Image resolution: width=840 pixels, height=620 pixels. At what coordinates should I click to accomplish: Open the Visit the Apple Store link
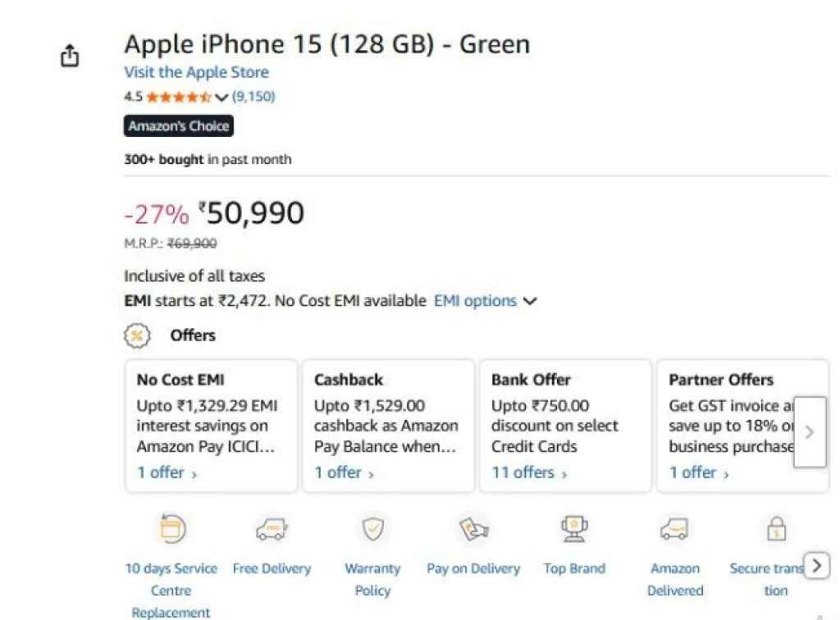[x=196, y=72]
